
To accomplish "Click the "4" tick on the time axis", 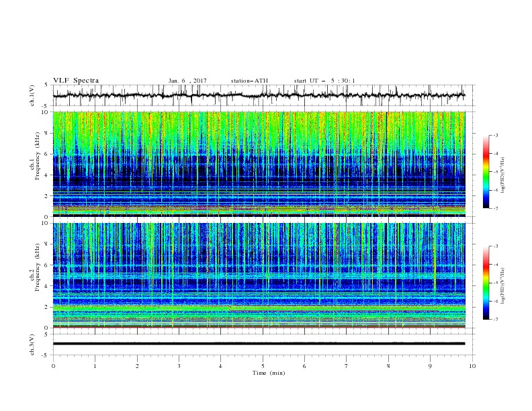I will pyautogui.click(x=220, y=366).
